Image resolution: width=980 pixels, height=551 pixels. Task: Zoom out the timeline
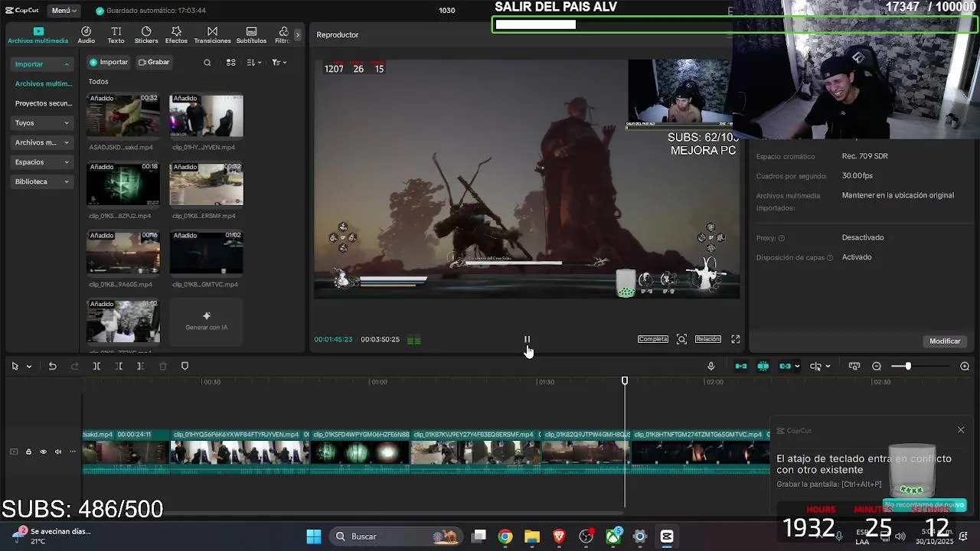[877, 367]
